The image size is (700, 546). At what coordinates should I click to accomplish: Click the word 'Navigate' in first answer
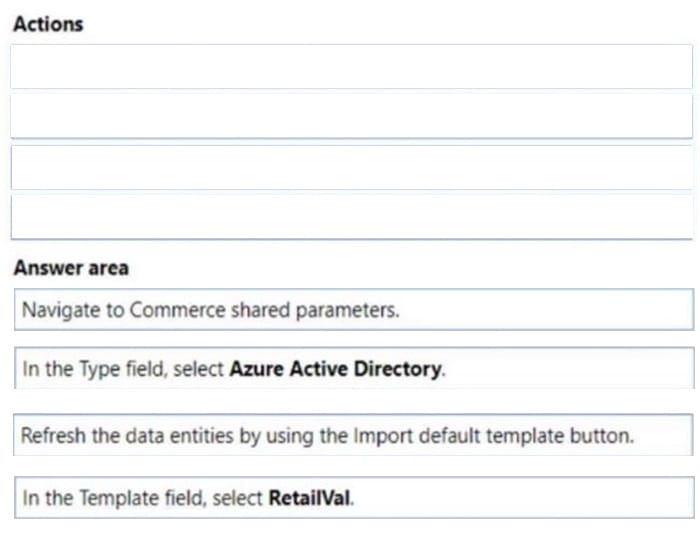tap(61, 310)
